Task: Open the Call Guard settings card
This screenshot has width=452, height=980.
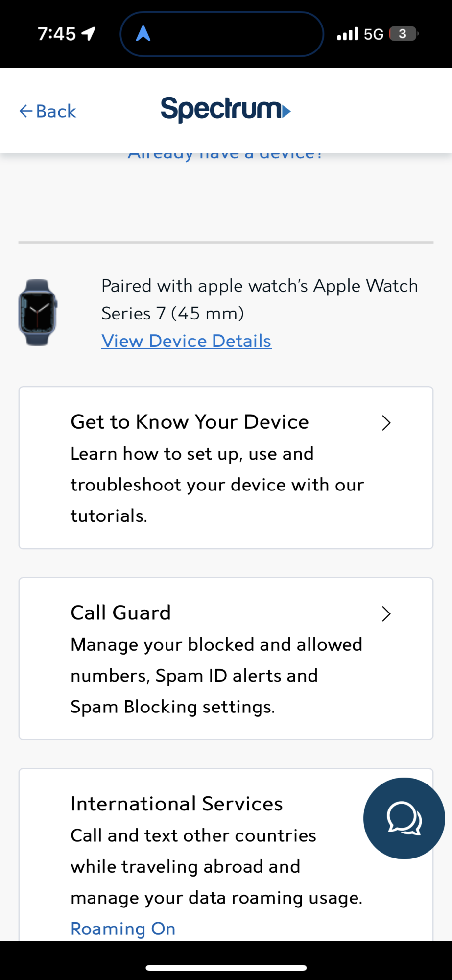Action: tap(226, 659)
